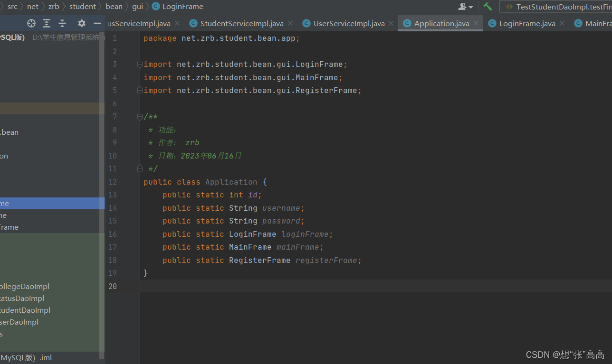Click the 'registerFrame' field on line 18
Screen dimensions: 612x364
pos(327,260)
